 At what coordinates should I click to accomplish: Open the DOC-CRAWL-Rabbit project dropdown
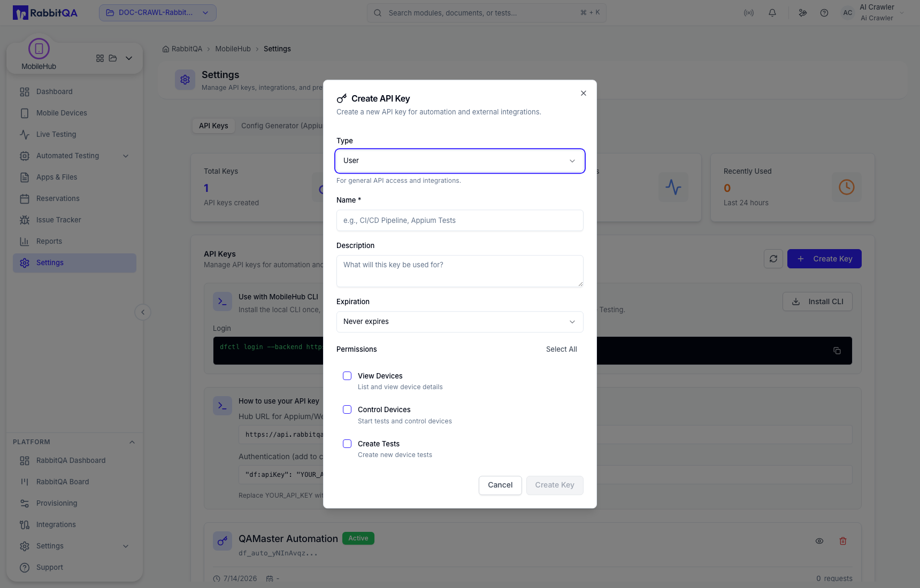[158, 13]
